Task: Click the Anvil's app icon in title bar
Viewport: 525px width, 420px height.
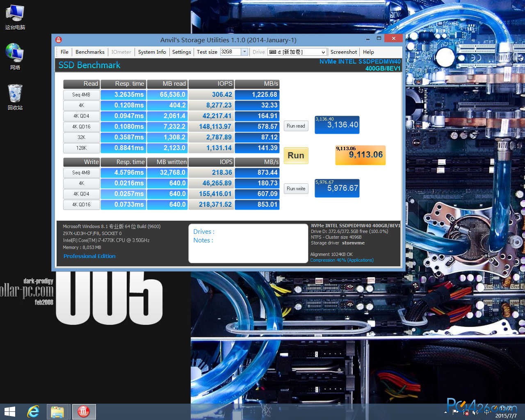Action: pos(59,40)
